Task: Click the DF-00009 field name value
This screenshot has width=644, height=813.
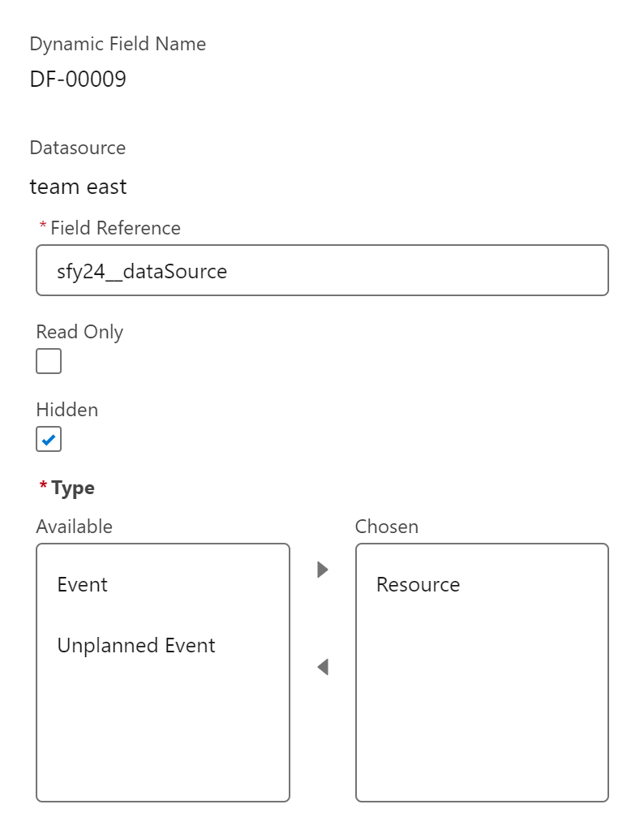Action: (78, 80)
